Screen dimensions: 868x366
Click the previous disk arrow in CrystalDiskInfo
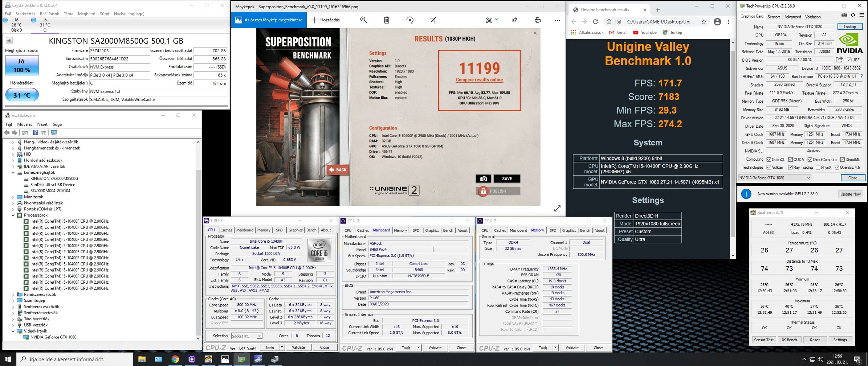click(x=9, y=41)
